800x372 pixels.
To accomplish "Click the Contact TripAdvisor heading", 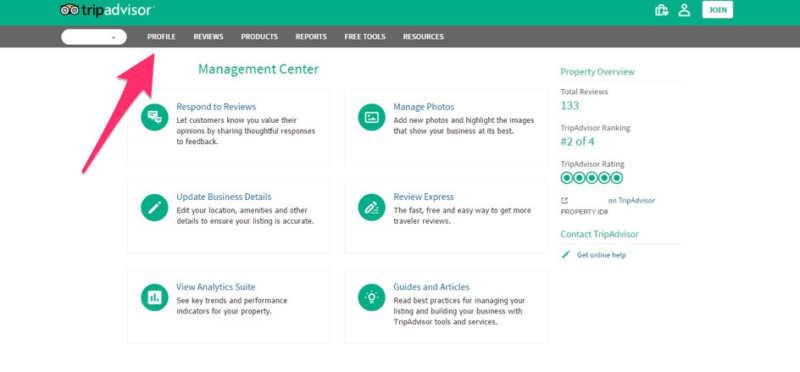I will coord(599,234).
